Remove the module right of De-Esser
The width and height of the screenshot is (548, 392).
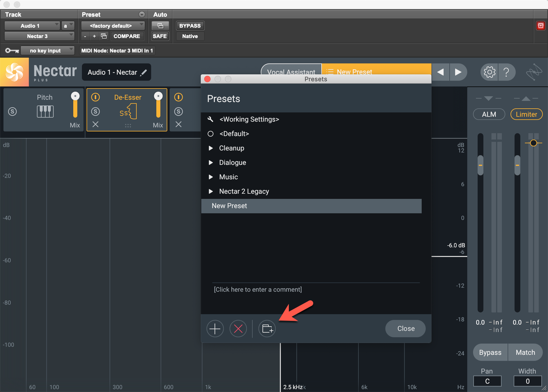179,124
